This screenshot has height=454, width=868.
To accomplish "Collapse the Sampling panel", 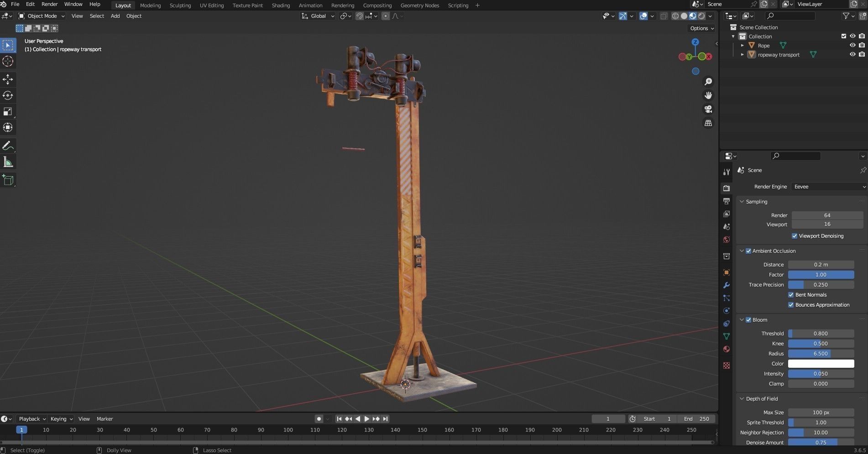I will point(742,202).
